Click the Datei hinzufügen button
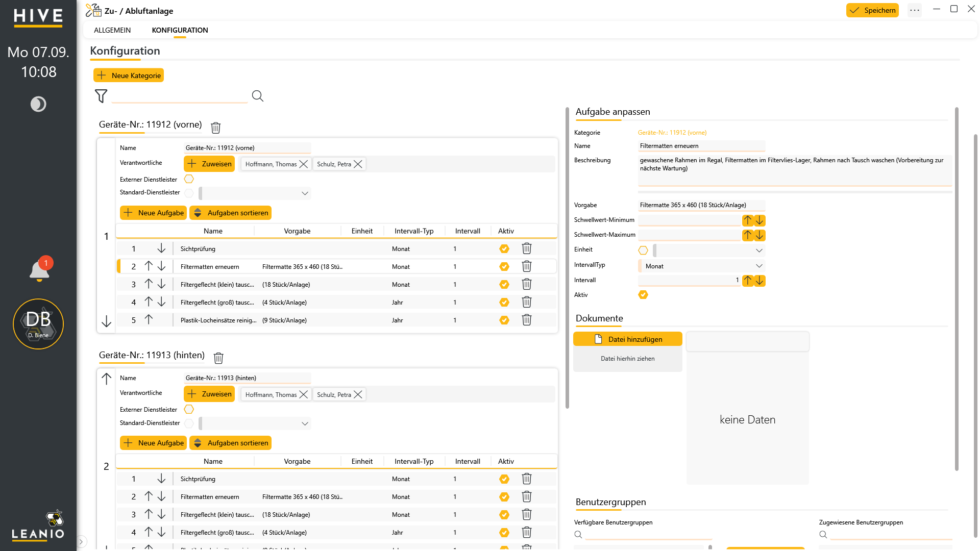This screenshot has height=551, width=980. (x=628, y=339)
